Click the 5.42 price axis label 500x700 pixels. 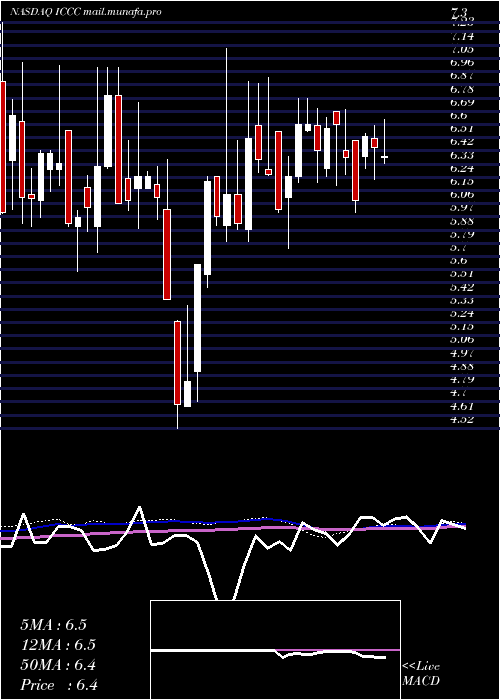click(462, 287)
